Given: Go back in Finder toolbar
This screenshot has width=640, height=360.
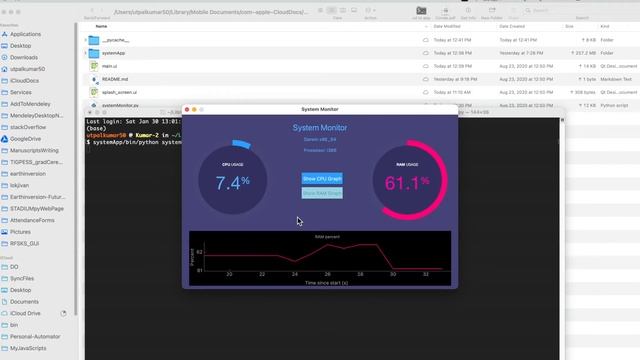Looking at the screenshot, I should pos(92,11).
